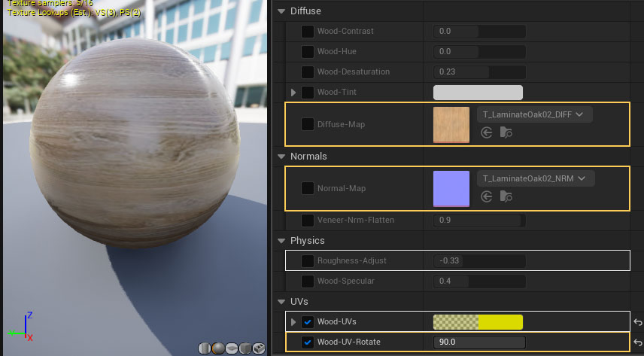
Task: Expand the Wood-UVs vector channels
Action: [x=293, y=321]
